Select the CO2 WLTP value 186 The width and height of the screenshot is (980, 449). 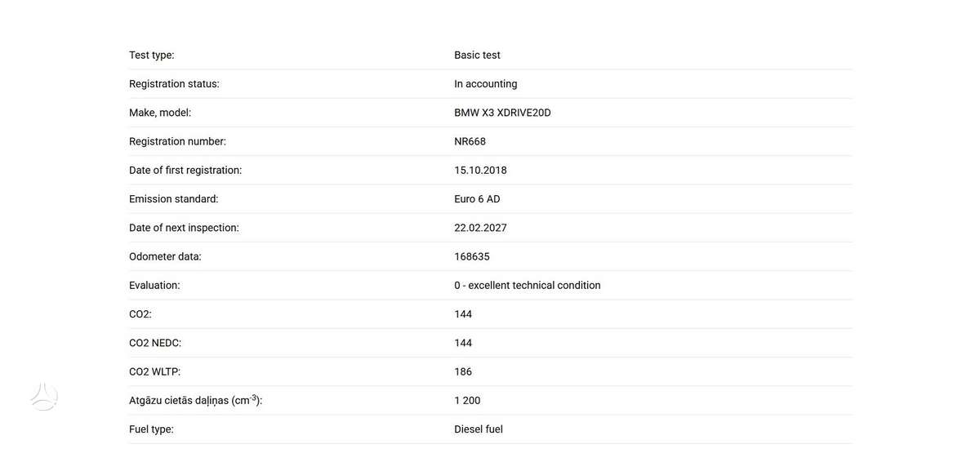[463, 371]
